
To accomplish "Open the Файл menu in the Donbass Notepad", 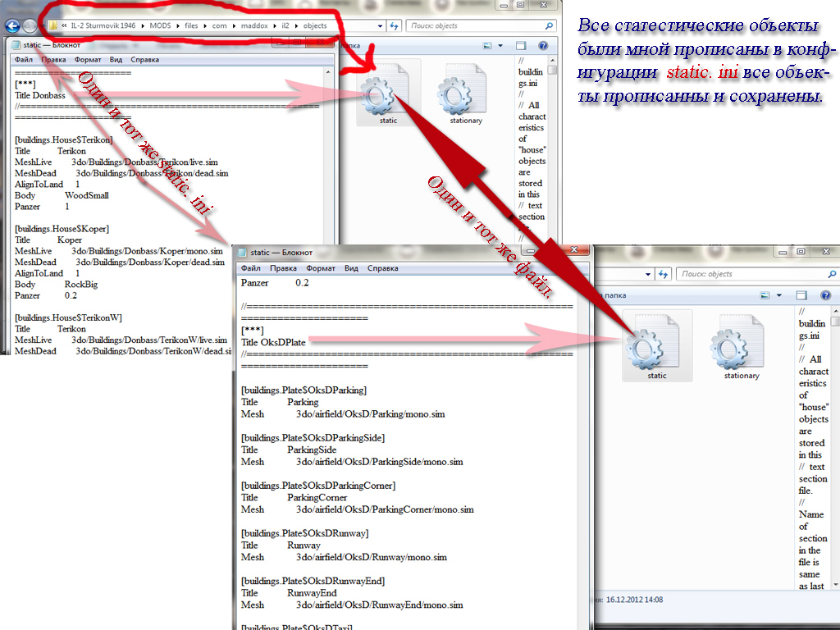I will click(x=24, y=59).
